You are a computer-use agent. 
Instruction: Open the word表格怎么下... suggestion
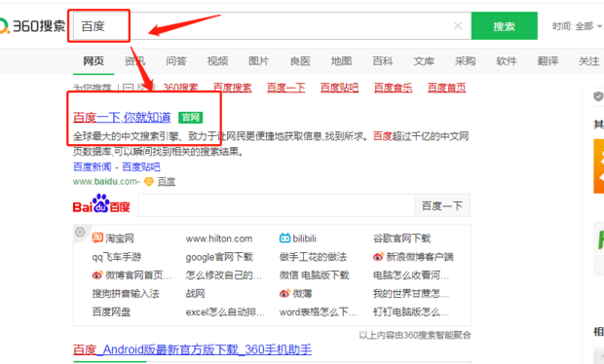[x=319, y=311]
